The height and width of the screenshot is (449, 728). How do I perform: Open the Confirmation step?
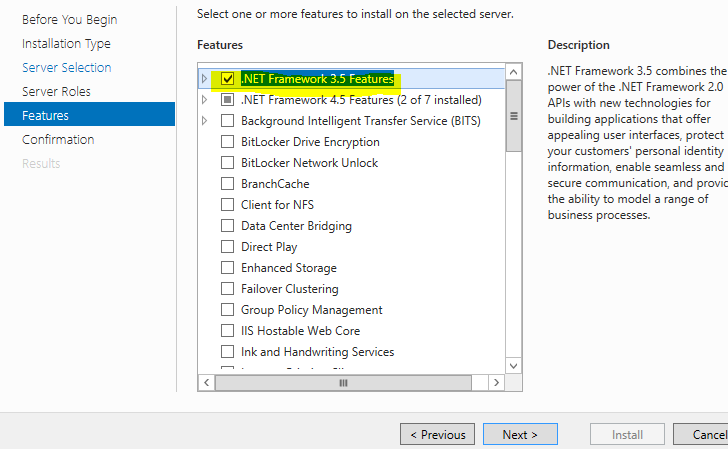[58, 139]
